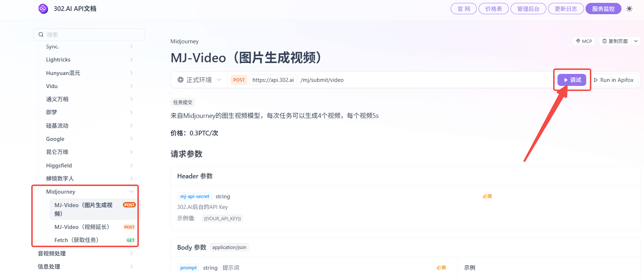Click the {{YOUR_API_KEY}} example value
The height and width of the screenshot is (277, 644).
click(x=222, y=219)
